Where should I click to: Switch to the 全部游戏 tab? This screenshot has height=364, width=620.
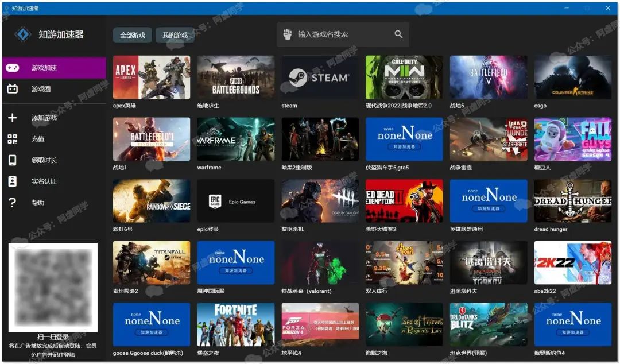[133, 35]
